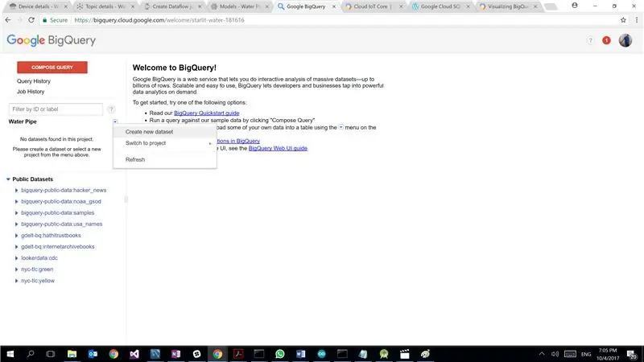644x362 pixels.
Task: Show hidden system tray icons
Action: click(x=542, y=354)
